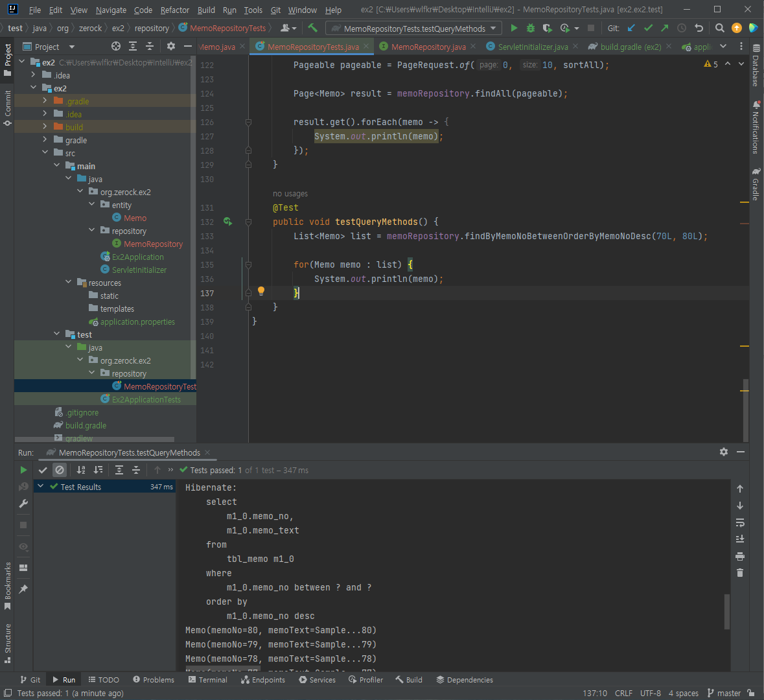Image resolution: width=764 pixels, height=700 pixels.
Task: Click Git Push arrow icon
Action: (665, 29)
